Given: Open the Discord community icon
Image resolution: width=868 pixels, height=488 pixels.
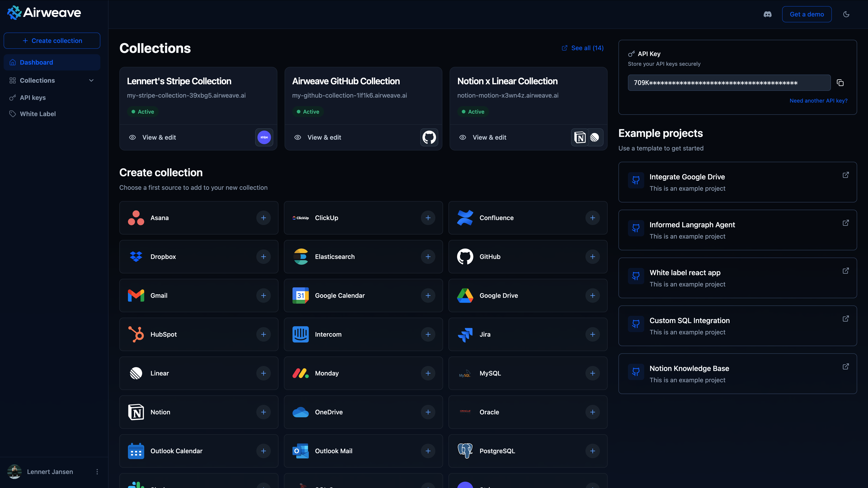Looking at the screenshot, I should tap(767, 14).
